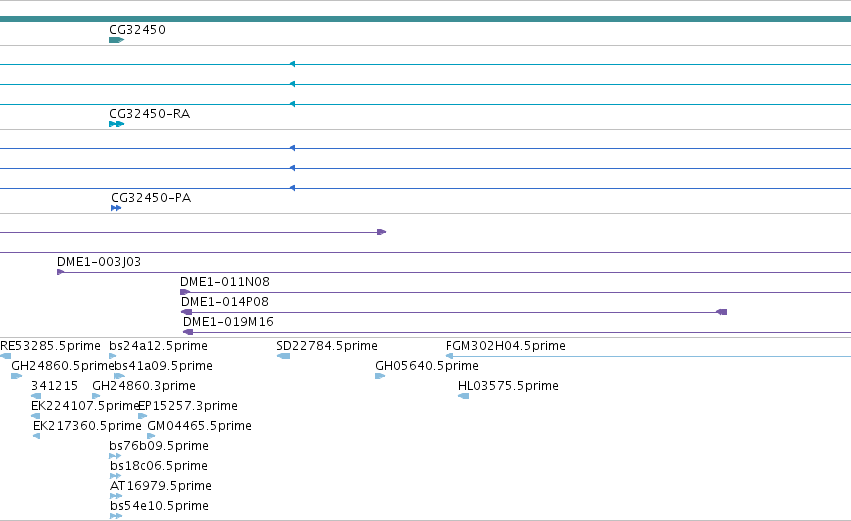Select the bs18c06.5prime label

click(x=158, y=466)
